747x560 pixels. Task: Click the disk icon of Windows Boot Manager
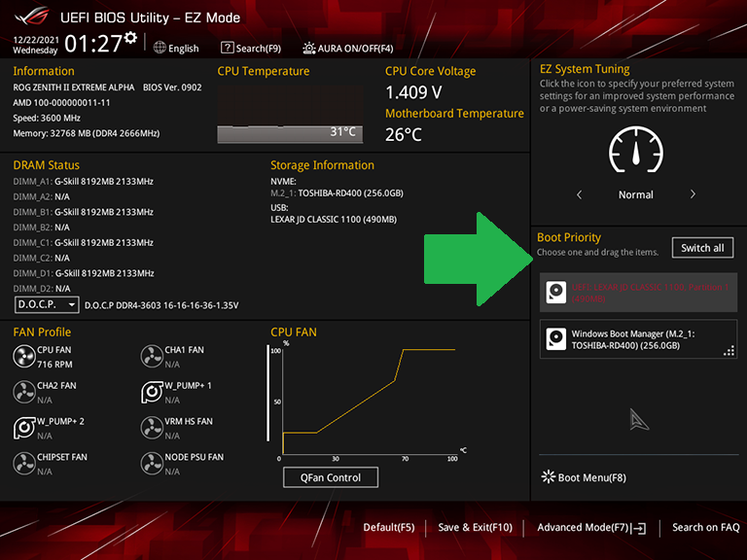[555, 339]
